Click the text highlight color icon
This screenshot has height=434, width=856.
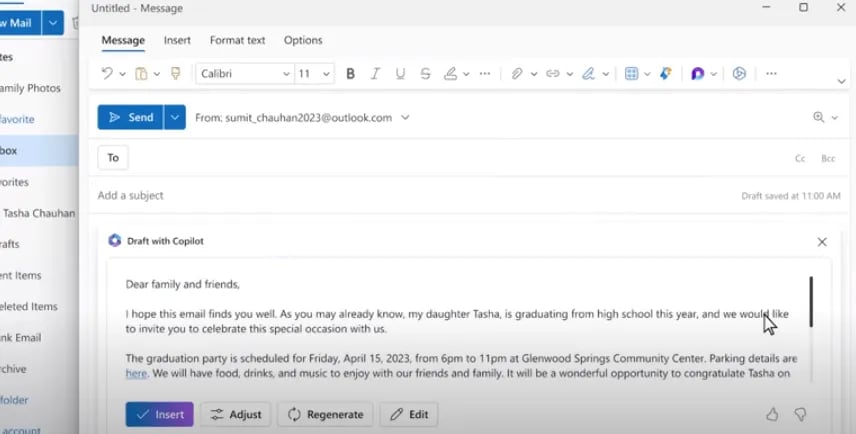(x=450, y=74)
